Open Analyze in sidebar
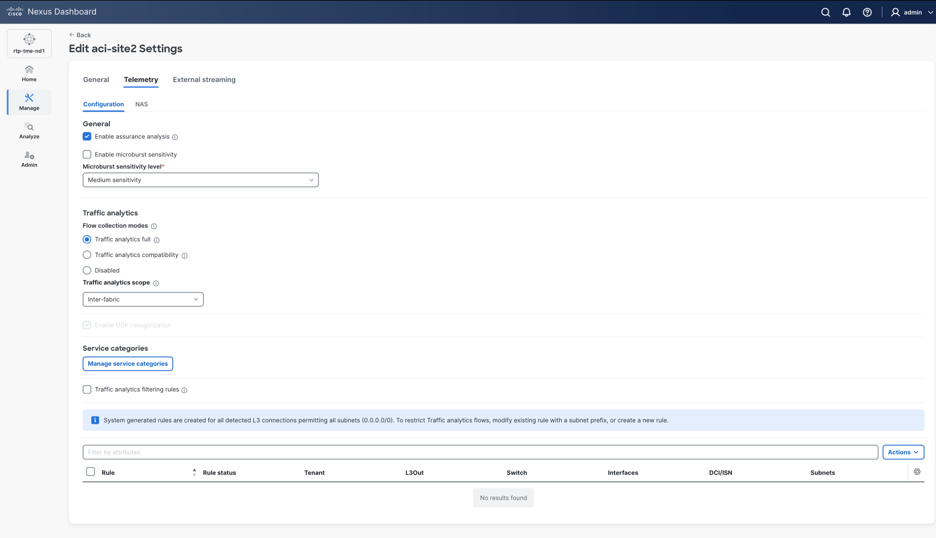This screenshot has width=936, height=538. [x=29, y=131]
